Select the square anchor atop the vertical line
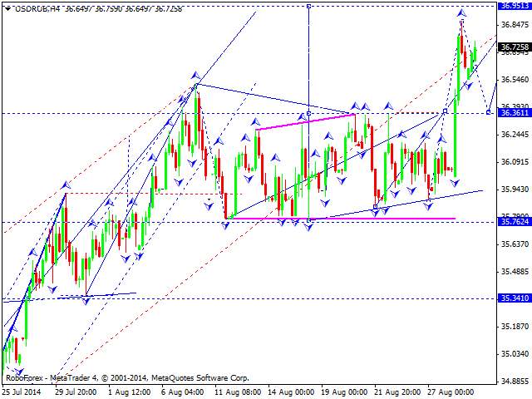 point(308,6)
